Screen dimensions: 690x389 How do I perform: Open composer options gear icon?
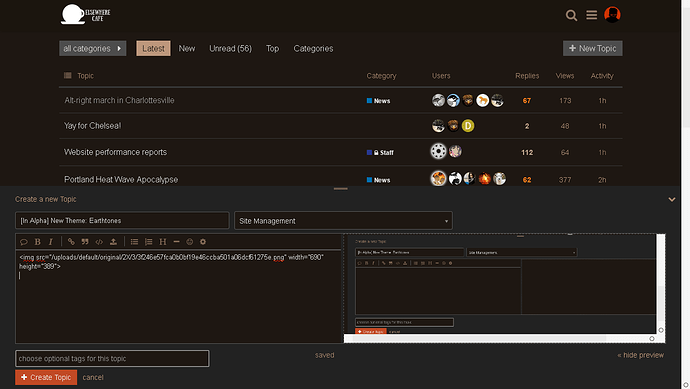(x=203, y=242)
